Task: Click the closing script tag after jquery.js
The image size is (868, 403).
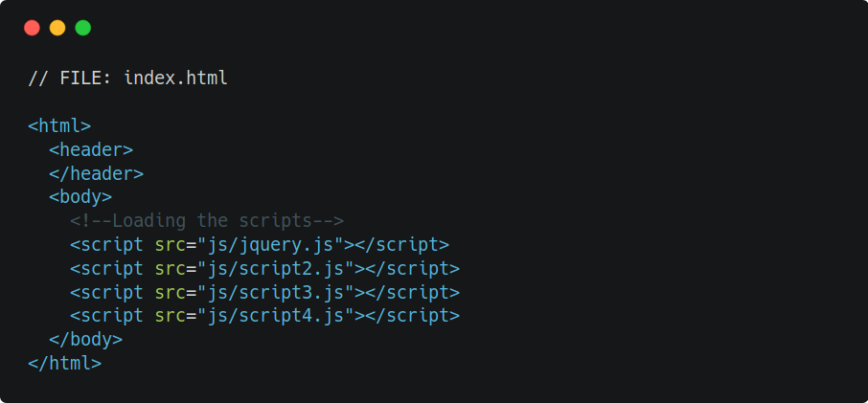Action: point(401,245)
